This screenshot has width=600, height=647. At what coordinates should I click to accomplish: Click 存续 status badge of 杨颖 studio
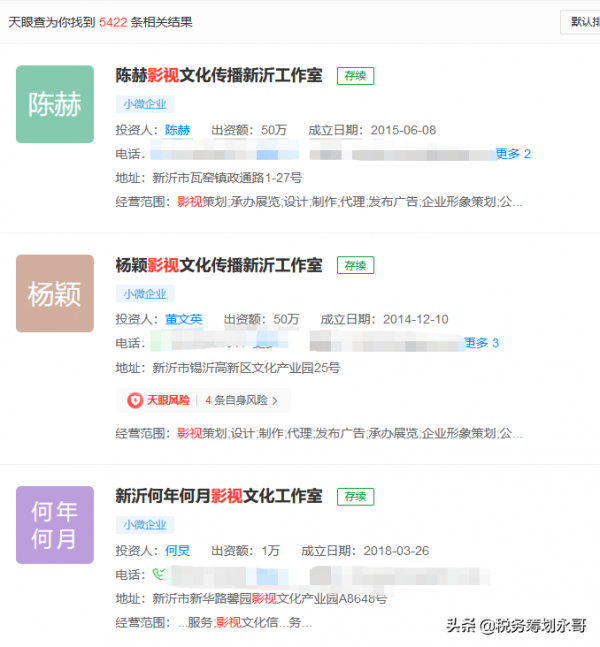click(355, 265)
